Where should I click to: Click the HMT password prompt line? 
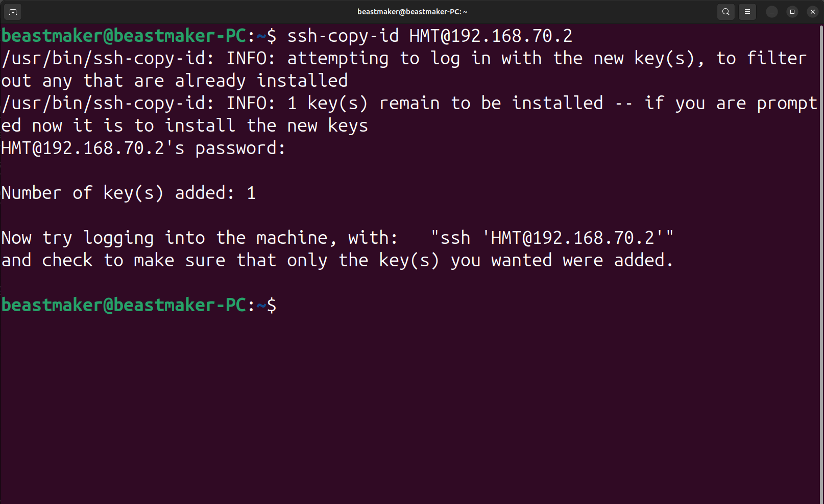point(143,148)
